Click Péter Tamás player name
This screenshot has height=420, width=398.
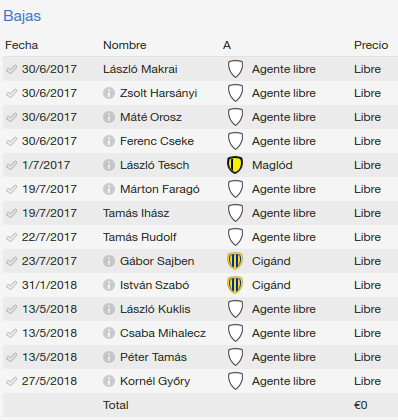tap(153, 357)
